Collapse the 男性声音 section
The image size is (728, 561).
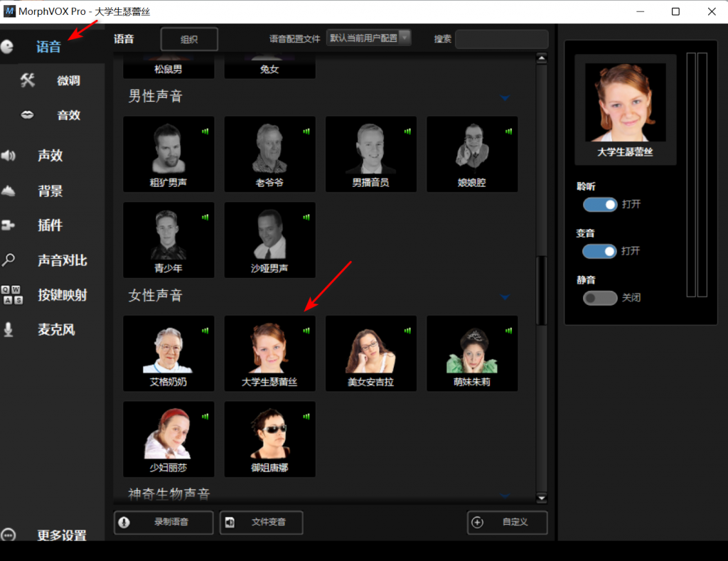(x=505, y=97)
